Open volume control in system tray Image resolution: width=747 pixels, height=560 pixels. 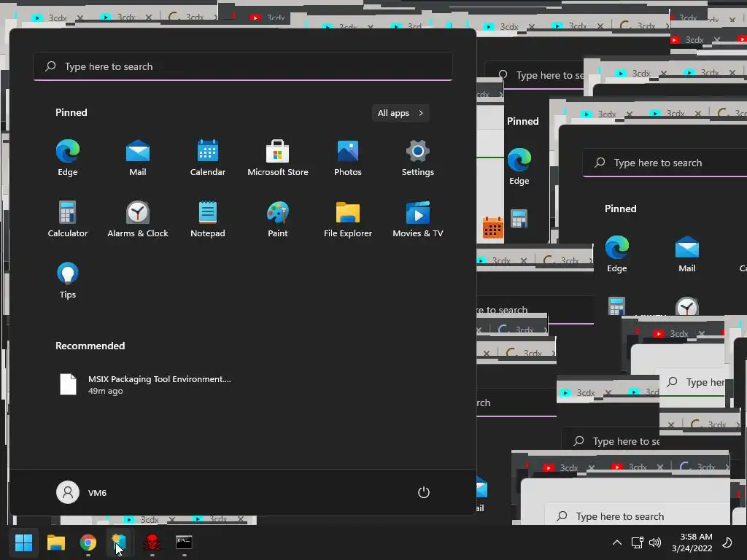coord(655,542)
